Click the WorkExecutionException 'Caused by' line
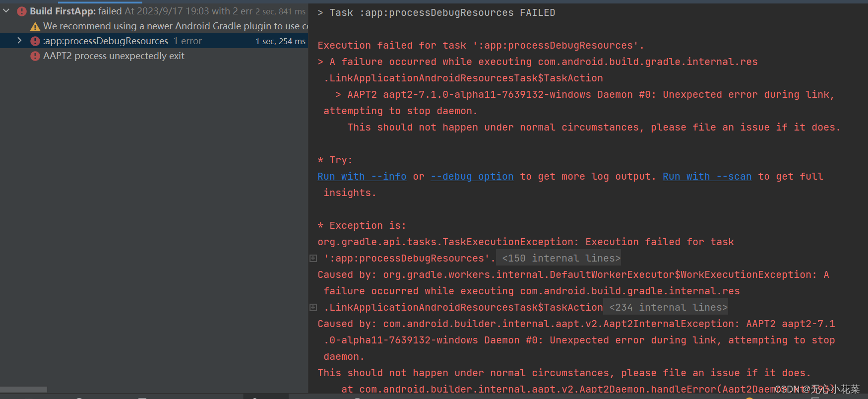Image resolution: width=868 pixels, height=399 pixels. click(x=573, y=274)
